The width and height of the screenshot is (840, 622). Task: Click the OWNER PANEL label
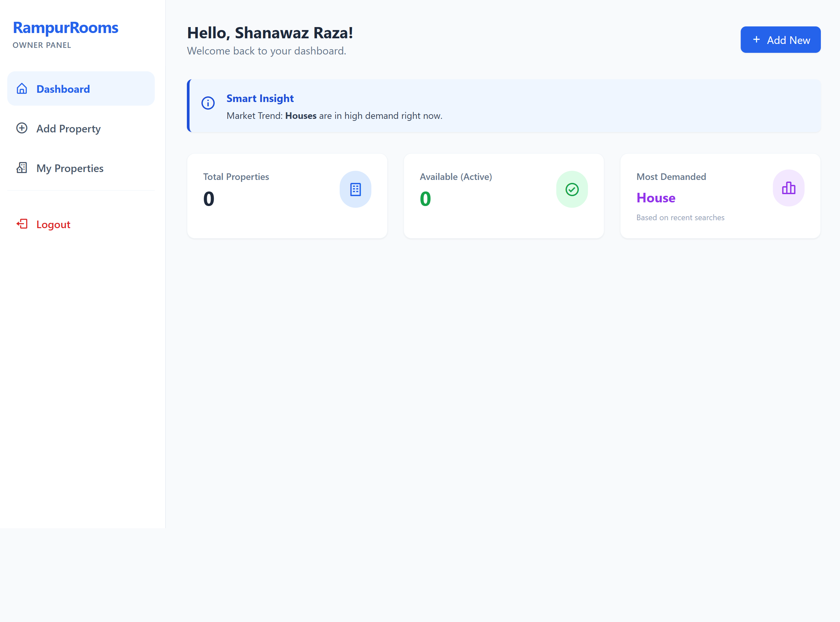pyautogui.click(x=41, y=45)
